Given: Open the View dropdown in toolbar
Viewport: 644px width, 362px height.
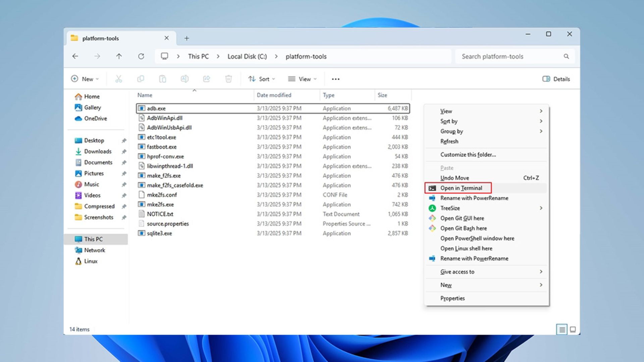Looking at the screenshot, I should tap(302, 79).
